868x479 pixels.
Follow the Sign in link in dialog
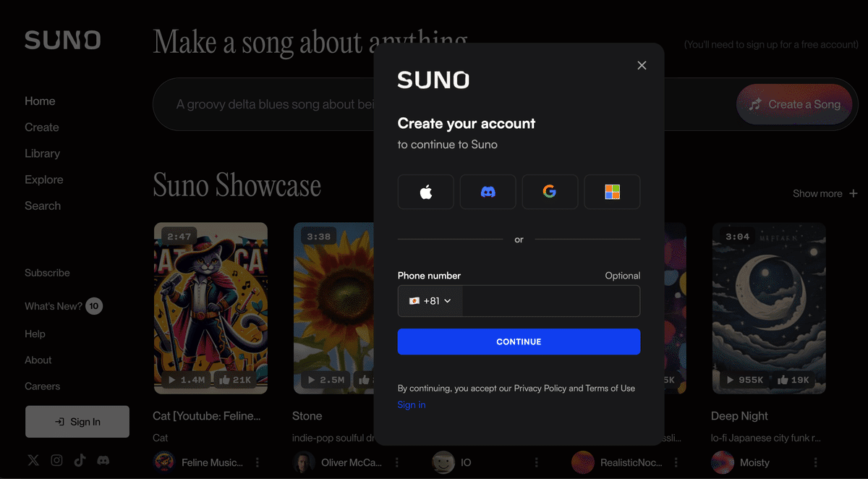point(412,404)
